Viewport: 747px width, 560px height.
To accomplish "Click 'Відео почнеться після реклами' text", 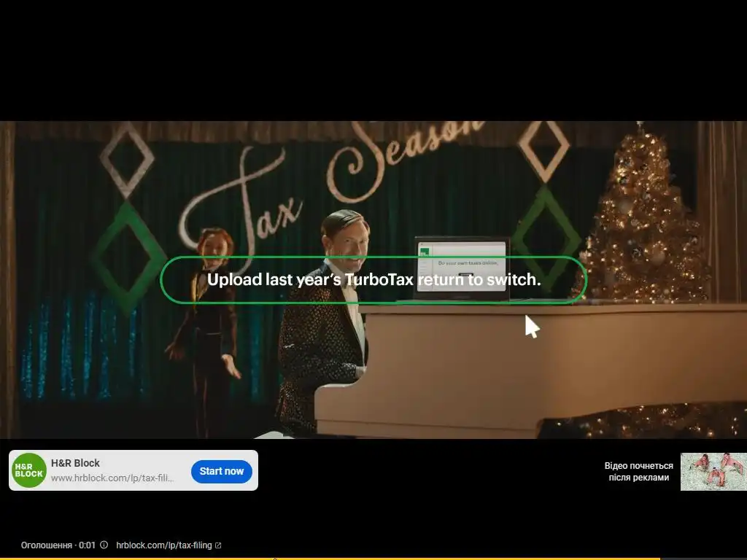I will coord(639,472).
